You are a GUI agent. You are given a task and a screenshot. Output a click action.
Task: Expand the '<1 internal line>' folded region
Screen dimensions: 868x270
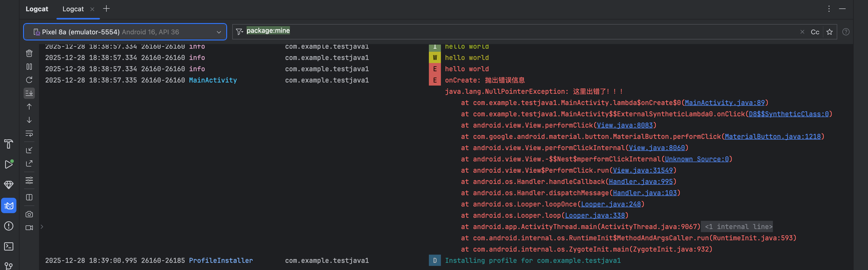pyautogui.click(x=738, y=227)
